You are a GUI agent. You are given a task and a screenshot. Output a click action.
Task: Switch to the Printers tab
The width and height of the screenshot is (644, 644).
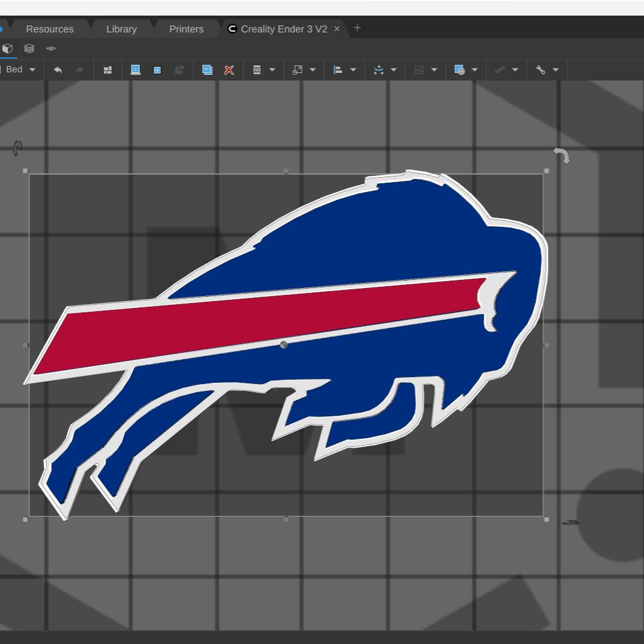click(x=186, y=29)
